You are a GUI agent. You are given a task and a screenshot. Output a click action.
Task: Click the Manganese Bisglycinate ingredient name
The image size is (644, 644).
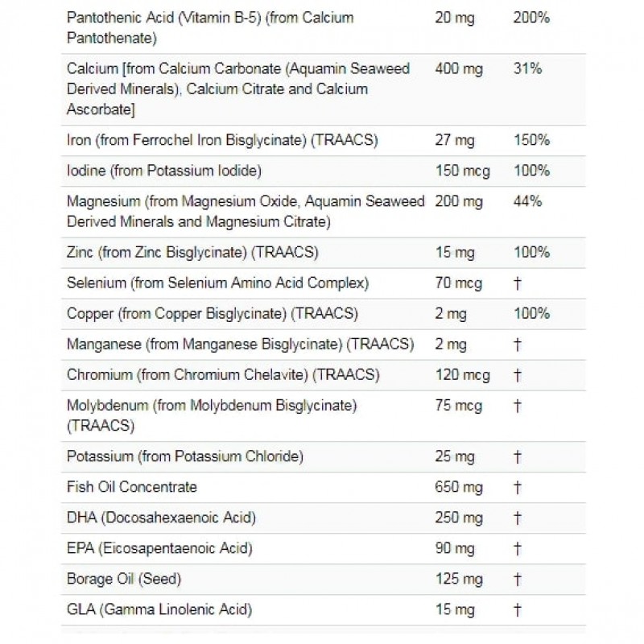pyautogui.click(x=241, y=345)
